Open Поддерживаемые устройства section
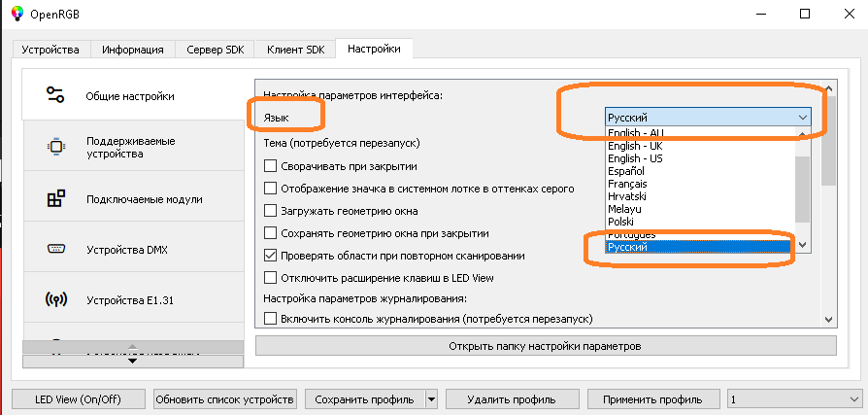Image resolution: width=868 pixels, height=415 pixels. [x=133, y=147]
